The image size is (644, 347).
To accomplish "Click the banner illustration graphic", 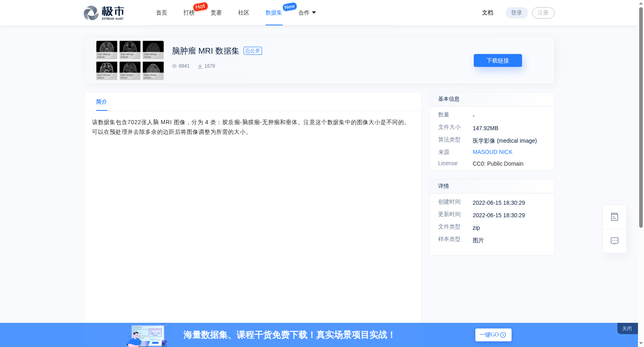I will [x=148, y=335].
